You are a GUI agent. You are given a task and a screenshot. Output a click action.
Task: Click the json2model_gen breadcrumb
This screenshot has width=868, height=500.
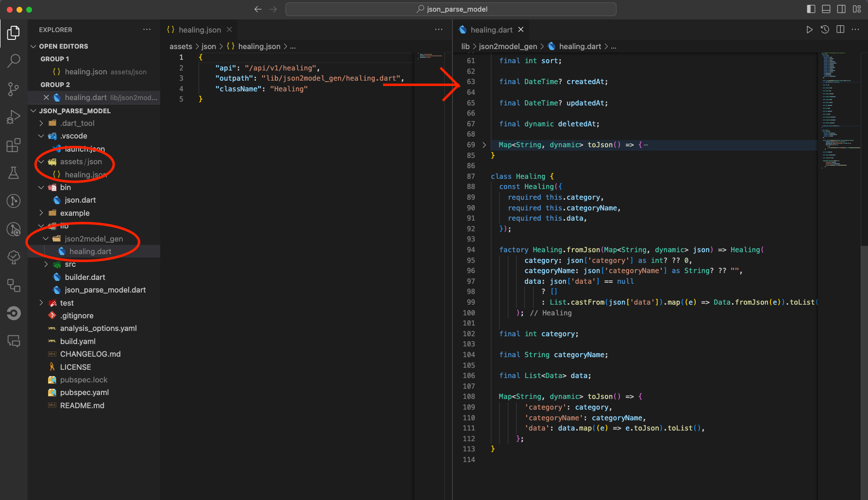tap(508, 47)
